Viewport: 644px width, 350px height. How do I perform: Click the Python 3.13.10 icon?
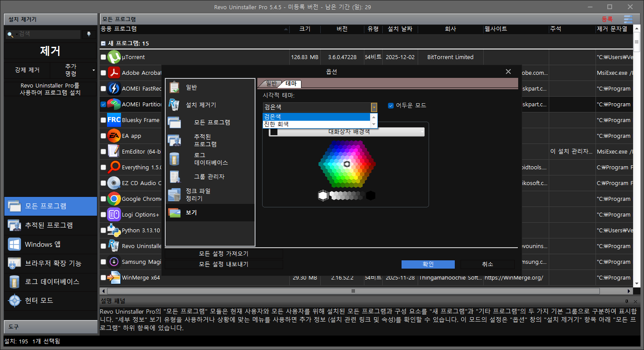114,230
